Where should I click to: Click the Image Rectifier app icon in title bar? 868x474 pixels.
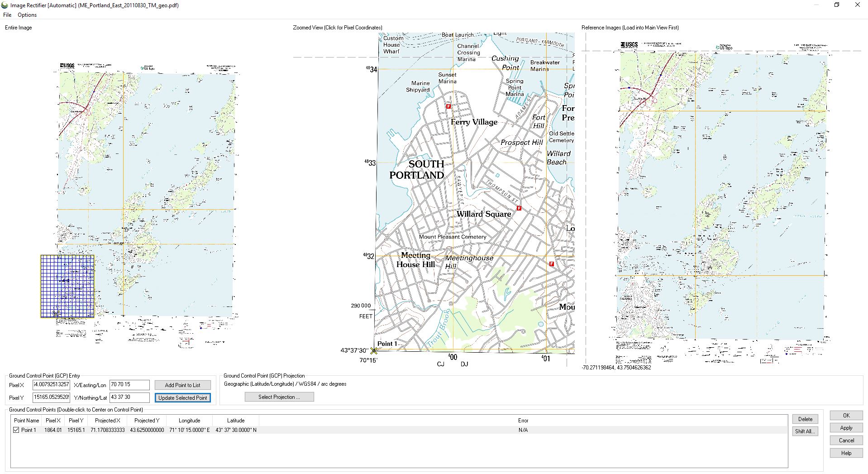pos(5,5)
